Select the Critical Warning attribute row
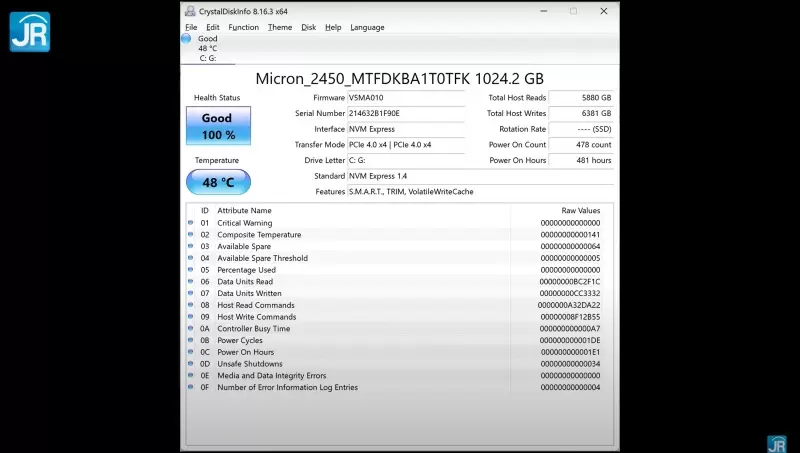The width and height of the screenshot is (800, 453). tap(399, 223)
